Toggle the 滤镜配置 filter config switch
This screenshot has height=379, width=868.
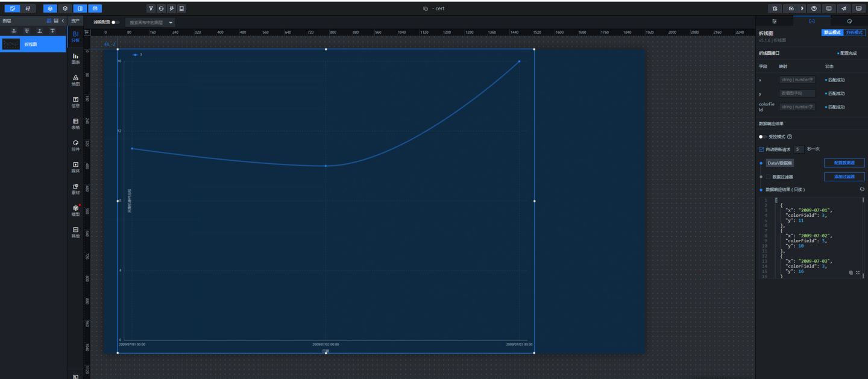115,22
